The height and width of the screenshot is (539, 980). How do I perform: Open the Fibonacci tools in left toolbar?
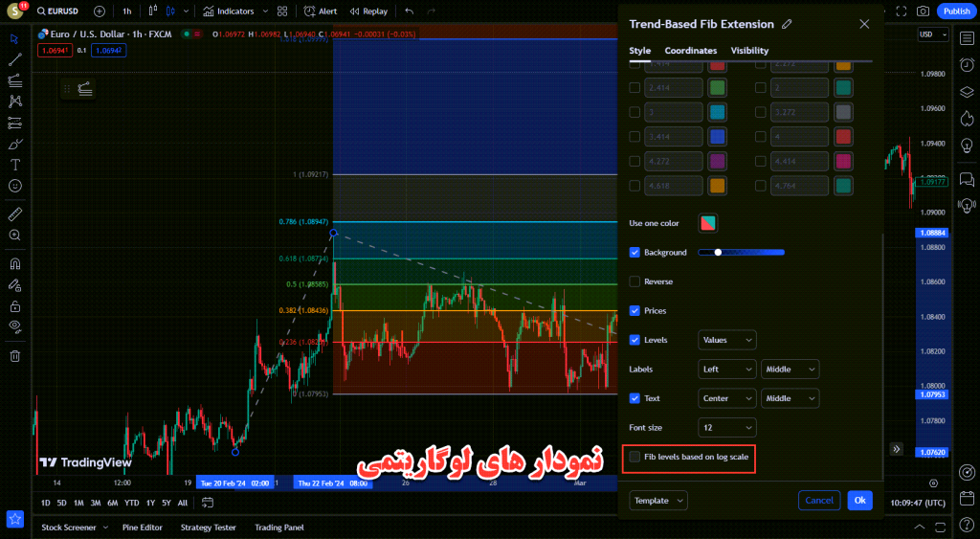click(x=15, y=80)
